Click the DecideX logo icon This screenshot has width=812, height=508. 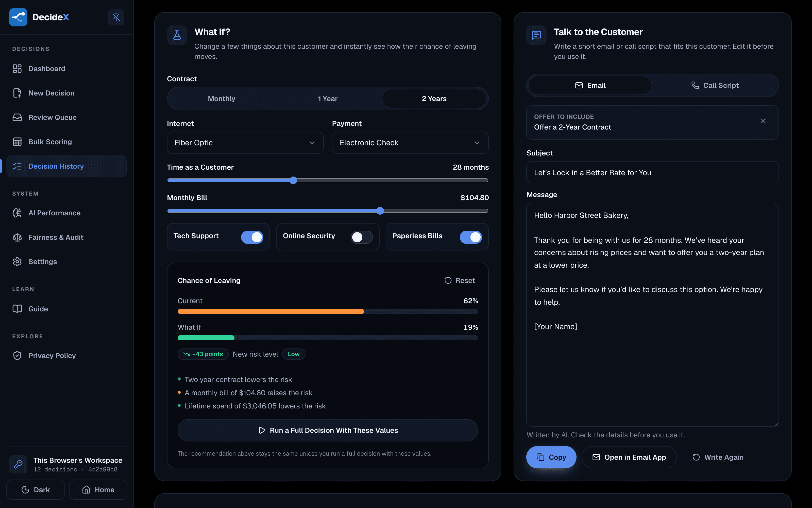pos(18,17)
